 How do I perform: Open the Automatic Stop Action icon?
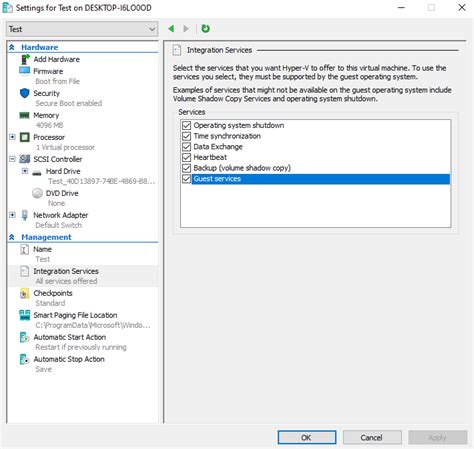pos(24,359)
